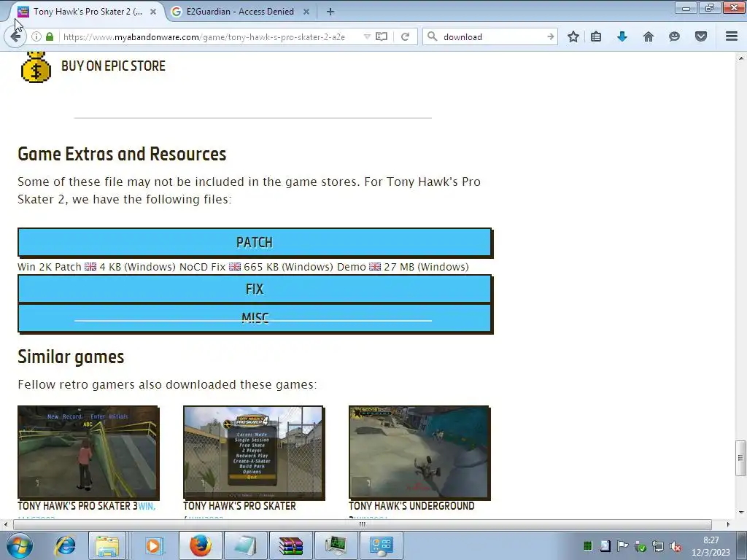Screen dimensions: 747x560
Task: Click the vertical scrollbar up arrow
Action: pyautogui.click(x=740, y=58)
